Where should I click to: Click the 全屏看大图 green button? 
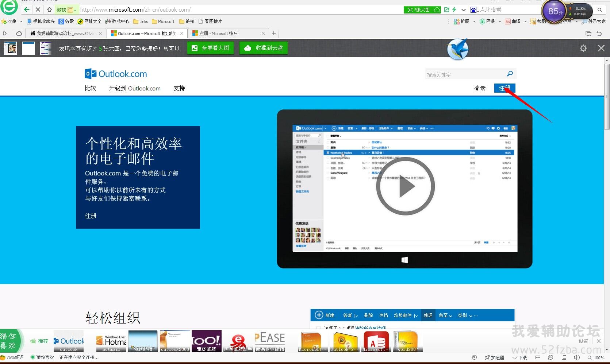point(210,48)
